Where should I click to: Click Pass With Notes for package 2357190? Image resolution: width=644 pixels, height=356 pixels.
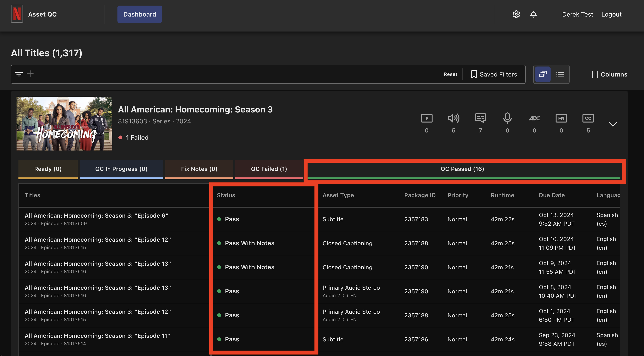[x=246, y=267]
